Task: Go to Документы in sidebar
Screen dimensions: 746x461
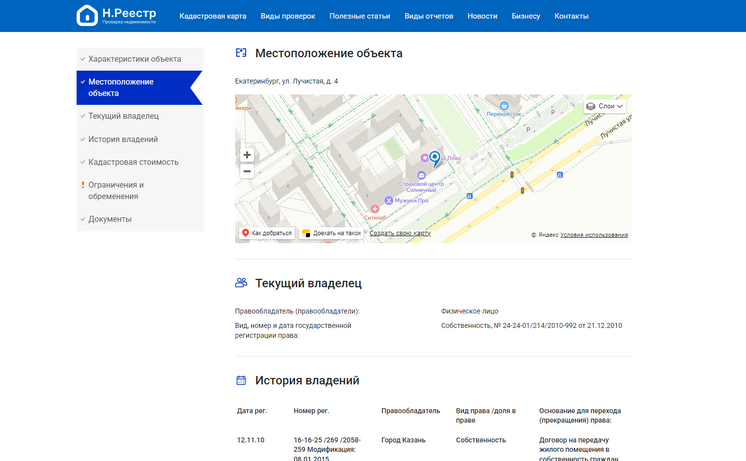Action: coord(109,219)
